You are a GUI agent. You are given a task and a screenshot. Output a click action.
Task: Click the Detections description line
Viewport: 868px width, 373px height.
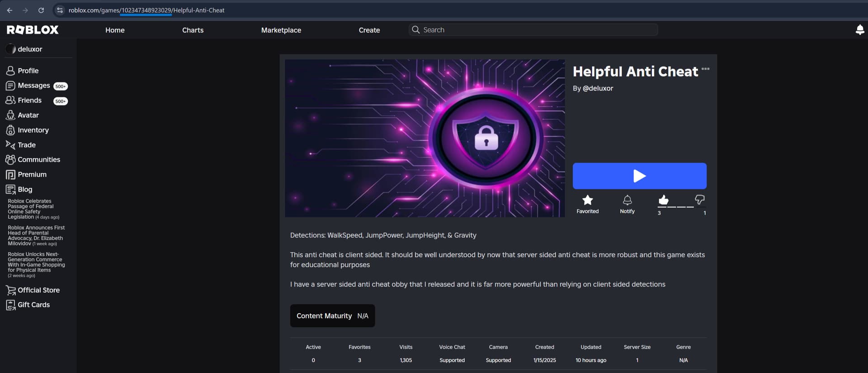(383, 235)
